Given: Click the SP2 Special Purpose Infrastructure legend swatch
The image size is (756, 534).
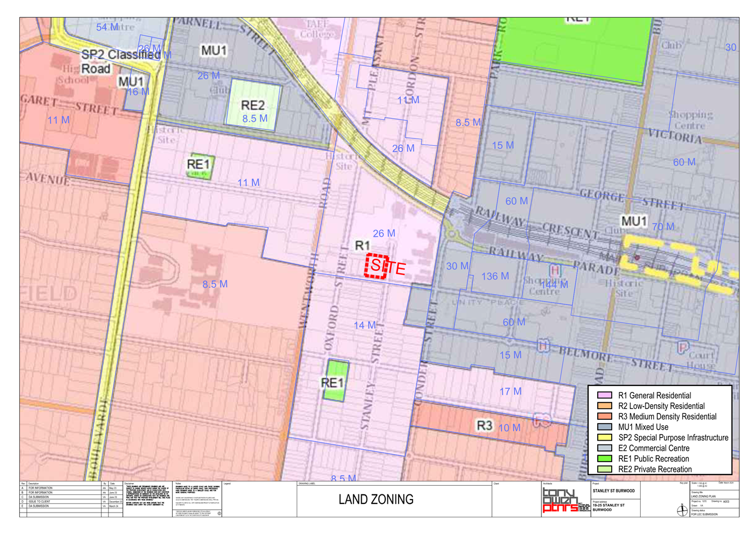Looking at the screenshot, I should coord(605,437).
